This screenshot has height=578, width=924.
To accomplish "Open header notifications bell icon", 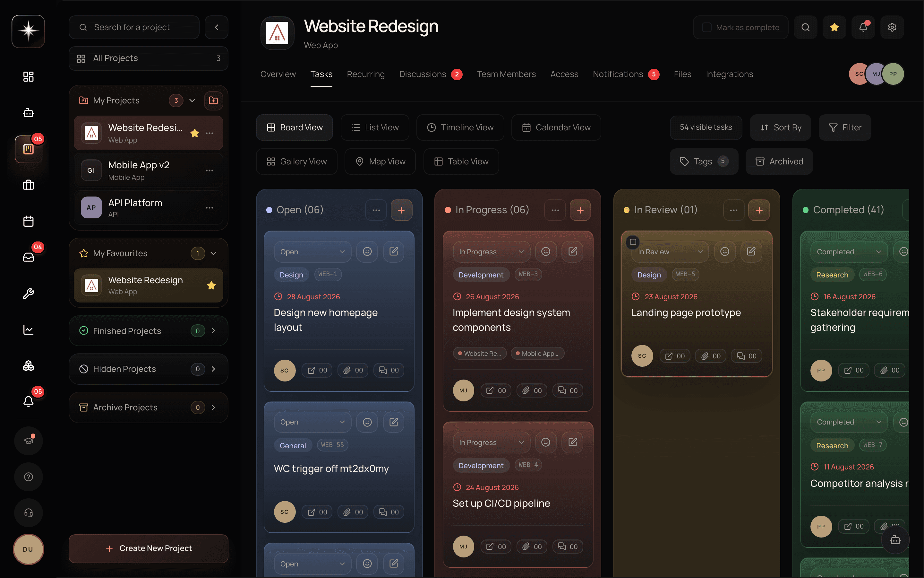I will [863, 27].
